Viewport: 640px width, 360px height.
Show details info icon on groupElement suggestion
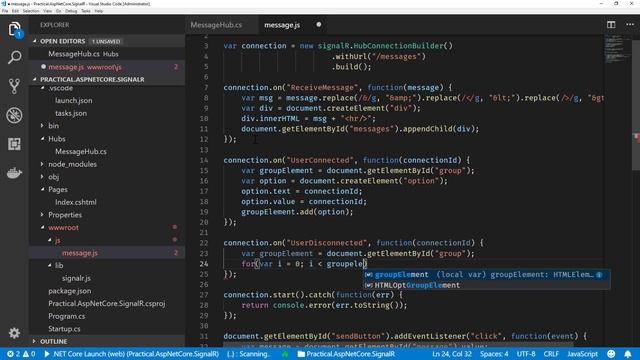click(x=599, y=275)
